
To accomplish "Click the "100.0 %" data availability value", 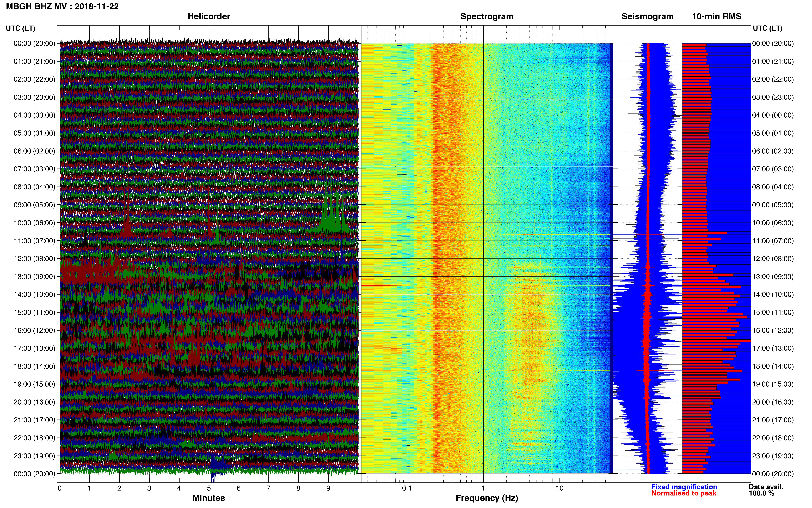I will click(761, 493).
